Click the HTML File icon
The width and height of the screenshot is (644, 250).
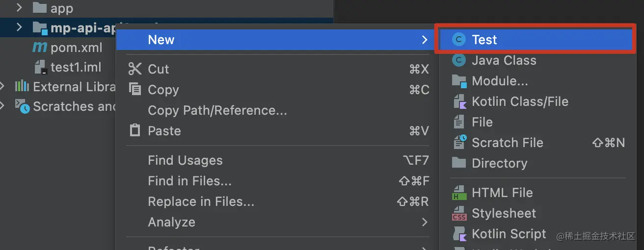click(459, 193)
